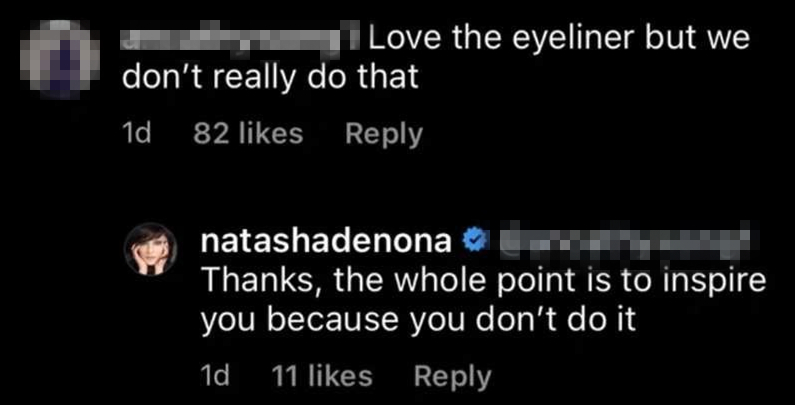Click the blue verified badge
Screen dimensions: 795x405
[x=477, y=241]
